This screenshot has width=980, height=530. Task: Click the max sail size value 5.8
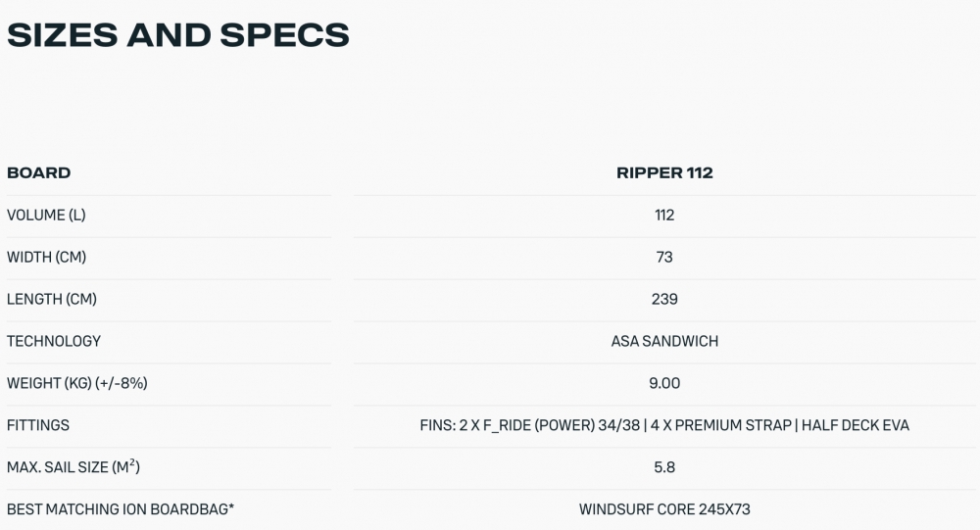pos(664,468)
